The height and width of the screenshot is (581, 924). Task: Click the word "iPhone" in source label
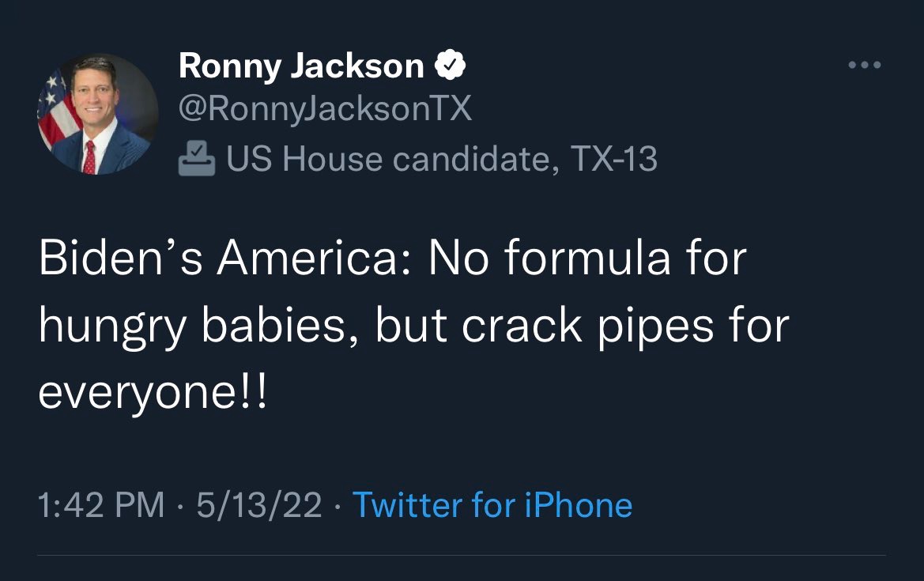click(578, 505)
